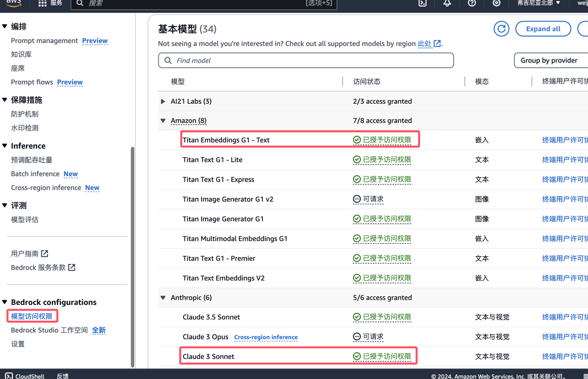Open the AWS services grid menu
588x379 pixels.
[x=43, y=3]
